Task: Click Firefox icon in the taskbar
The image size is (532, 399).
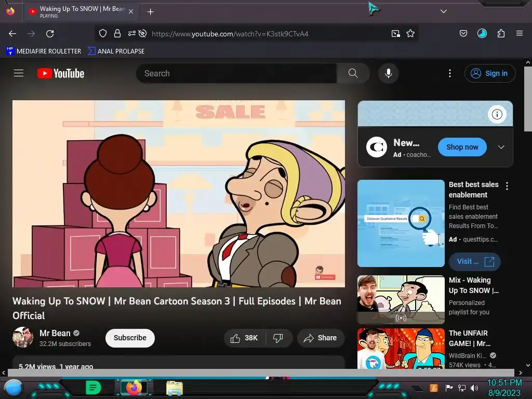Action: click(x=134, y=388)
